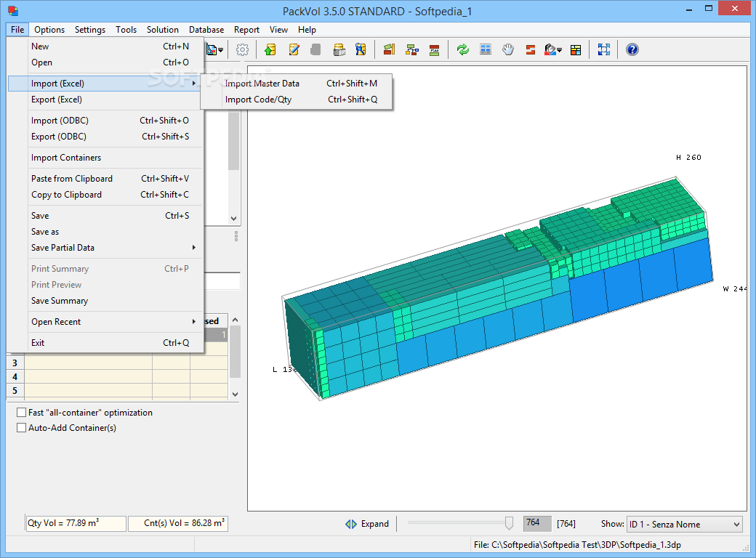Click the Expand button label
Screen dimensions: 756x558
click(x=374, y=524)
